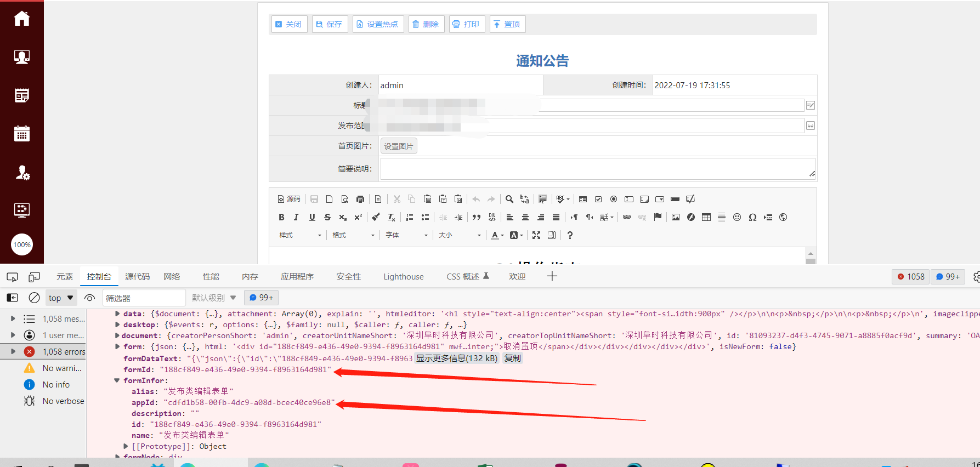This screenshot has width=980, height=467.
Task: Open the editor background color picker
Action: tap(516, 235)
